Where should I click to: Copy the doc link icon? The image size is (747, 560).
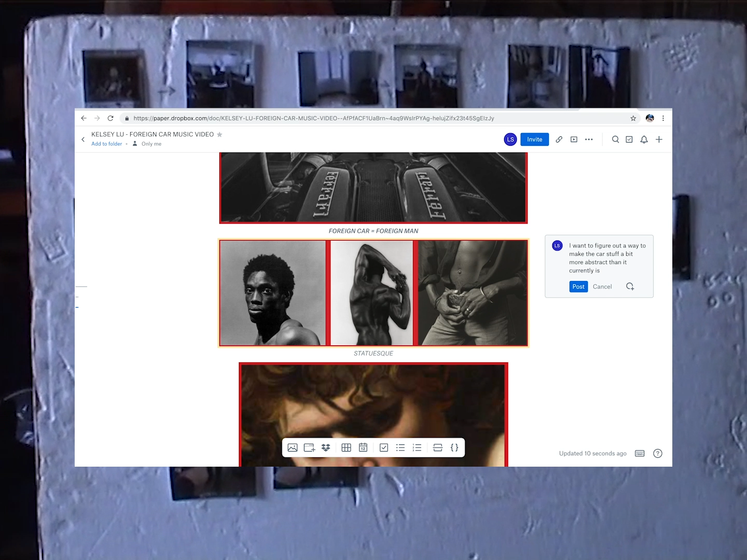(559, 139)
